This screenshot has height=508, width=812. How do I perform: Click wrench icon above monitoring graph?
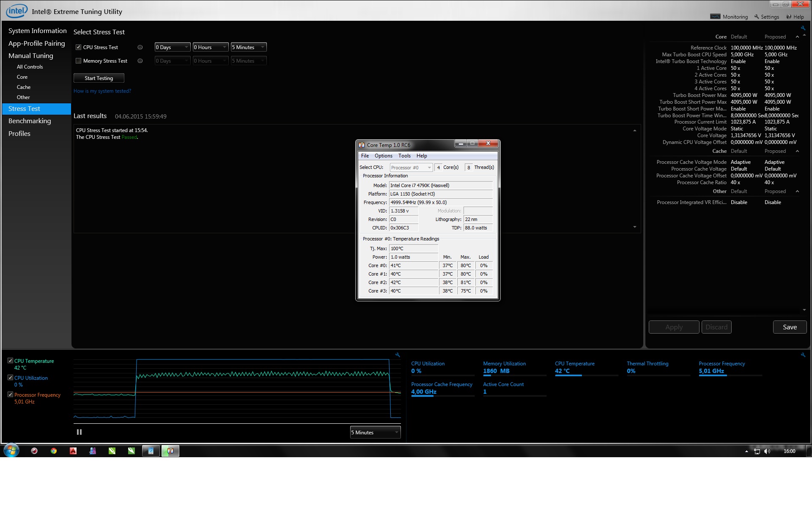point(398,355)
